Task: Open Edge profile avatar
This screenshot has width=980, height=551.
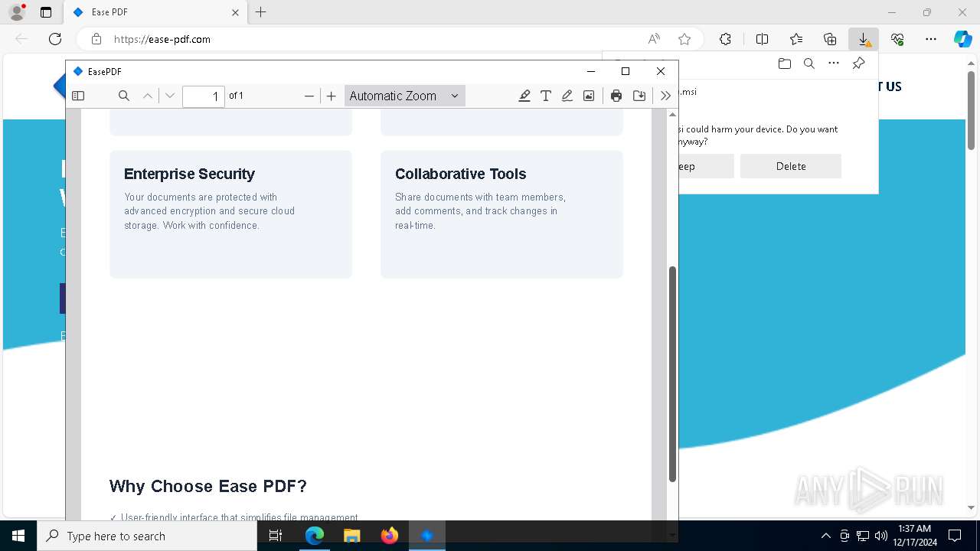Action: (17, 12)
